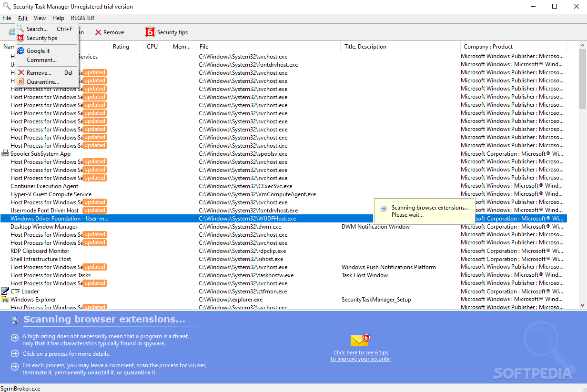Select Remove... in the Edit menu
The width and height of the screenshot is (587, 392).
point(47,72)
